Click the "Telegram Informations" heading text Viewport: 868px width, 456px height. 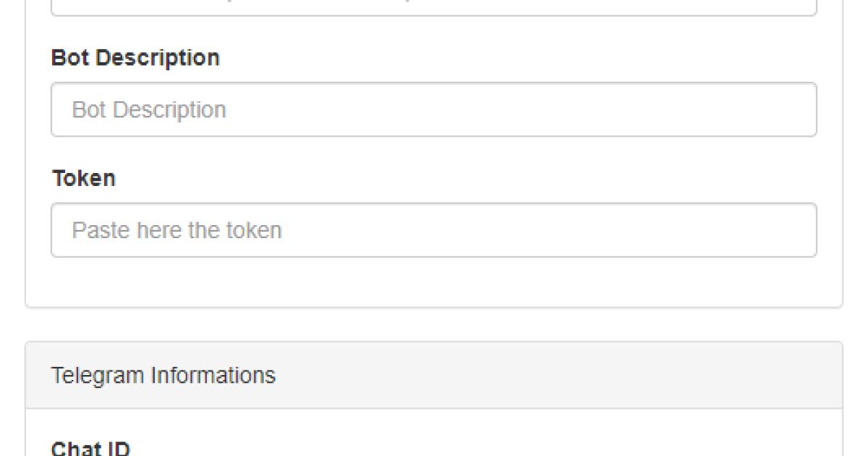pyautogui.click(x=163, y=376)
